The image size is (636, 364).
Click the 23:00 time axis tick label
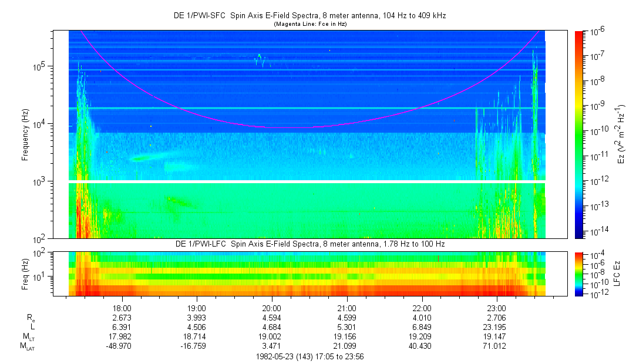[497, 307]
